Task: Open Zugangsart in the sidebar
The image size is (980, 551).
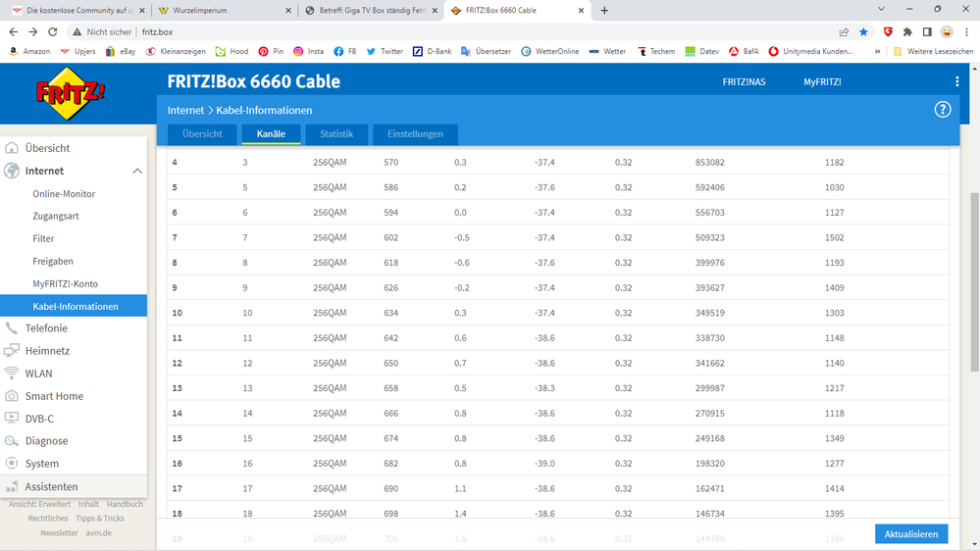Action: coord(56,216)
